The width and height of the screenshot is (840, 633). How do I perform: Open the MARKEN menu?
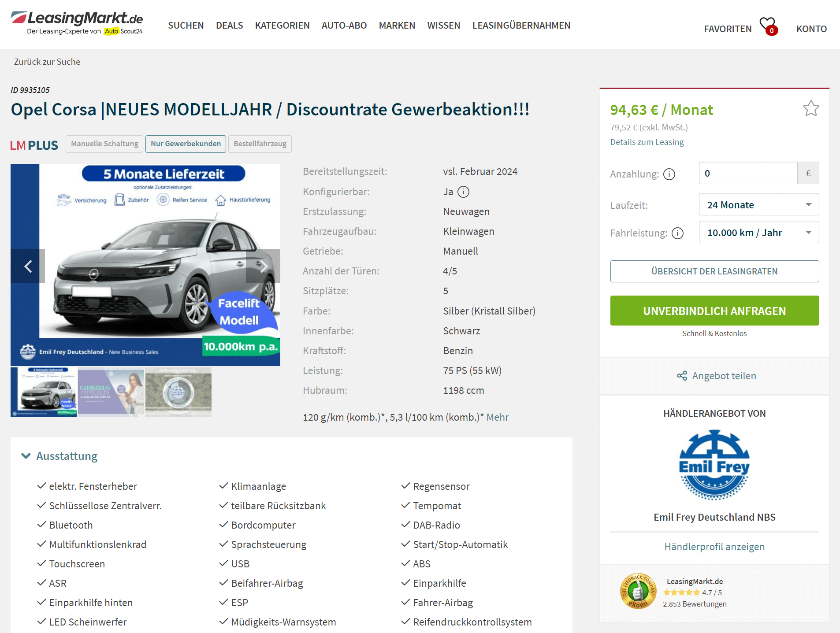tap(397, 26)
